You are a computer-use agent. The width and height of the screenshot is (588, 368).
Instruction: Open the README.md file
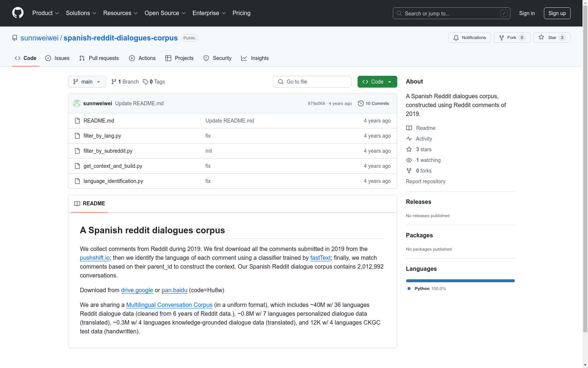[x=99, y=121]
